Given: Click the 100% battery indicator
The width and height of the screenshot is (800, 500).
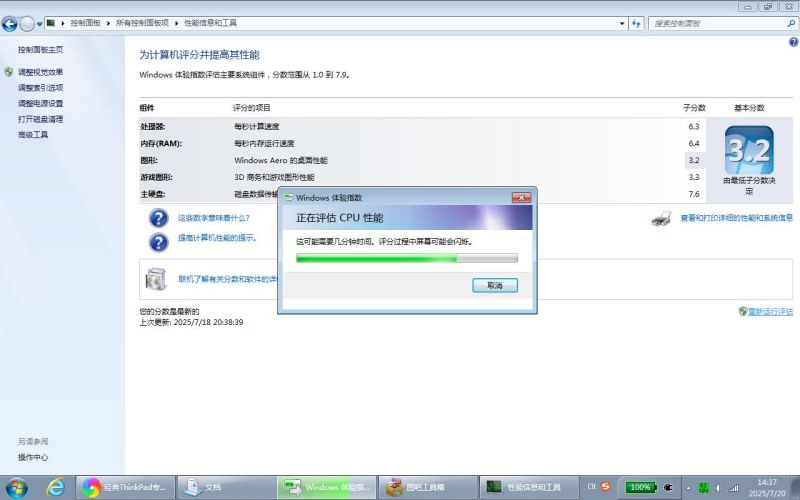Looking at the screenshot, I should click(x=641, y=487).
